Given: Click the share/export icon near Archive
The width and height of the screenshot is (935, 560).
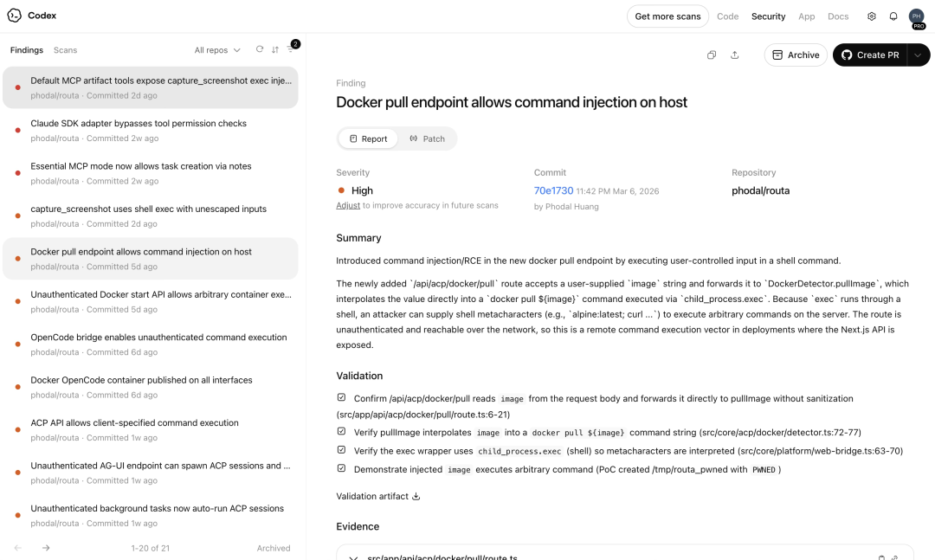Looking at the screenshot, I should pyautogui.click(x=735, y=55).
